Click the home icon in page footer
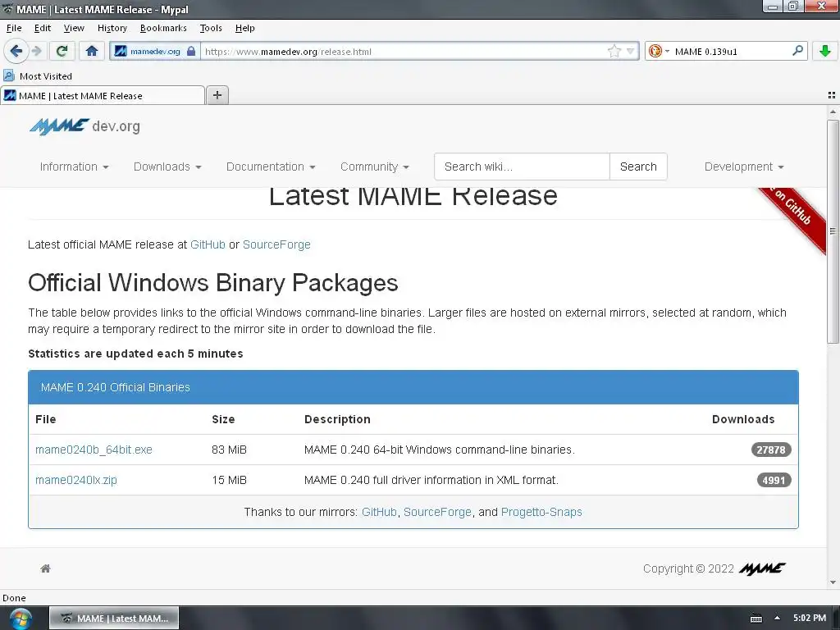The width and height of the screenshot is (840, 630). pyautogui.click(x=46, y=568)
